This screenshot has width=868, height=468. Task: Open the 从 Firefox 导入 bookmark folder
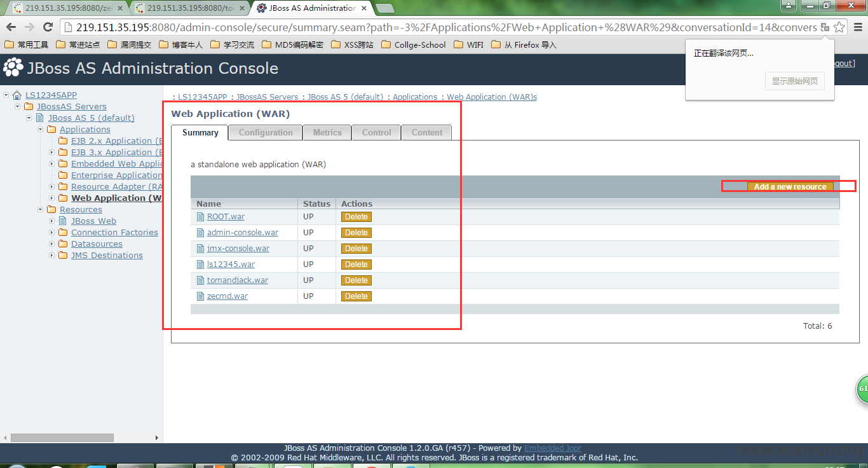[524, 45]
